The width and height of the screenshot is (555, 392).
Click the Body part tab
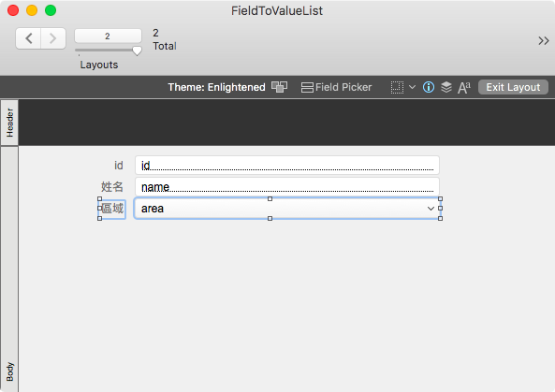pos(9,269)
